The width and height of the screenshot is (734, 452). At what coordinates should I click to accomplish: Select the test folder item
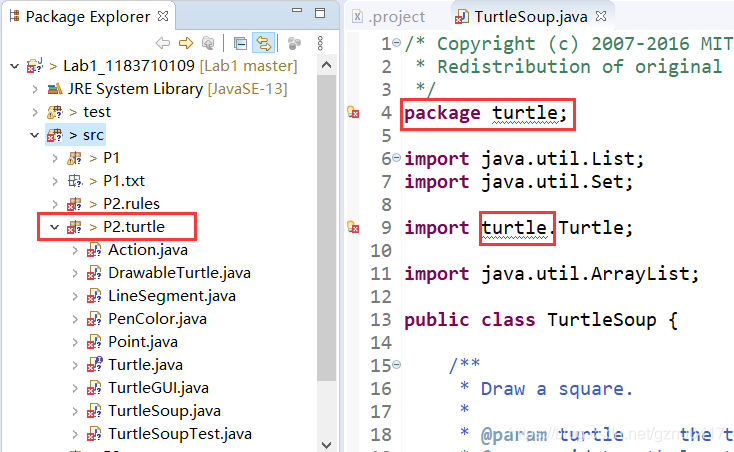pos(79,112)
